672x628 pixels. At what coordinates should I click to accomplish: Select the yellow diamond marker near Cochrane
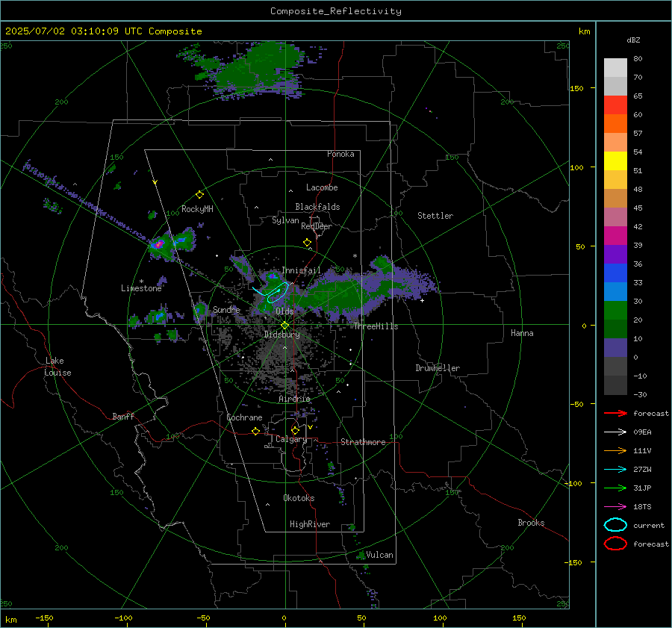[256, 431]
